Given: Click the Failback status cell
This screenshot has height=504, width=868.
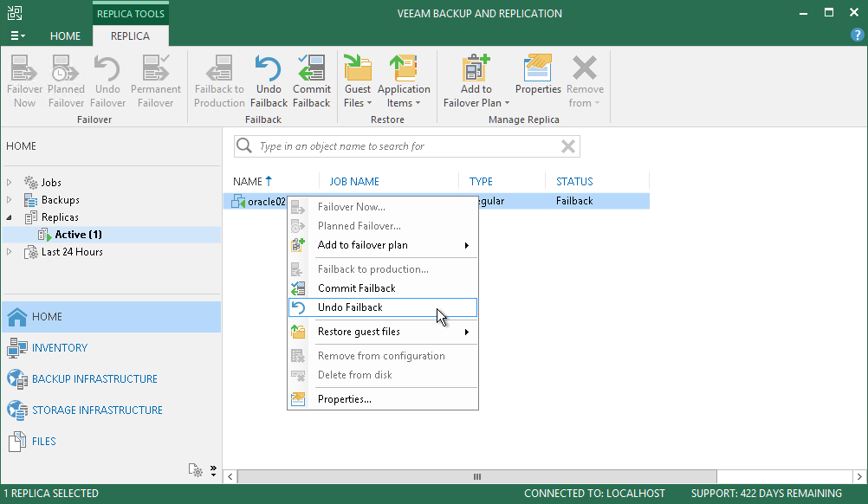Looking at the screenshot, I should point(574,201).
